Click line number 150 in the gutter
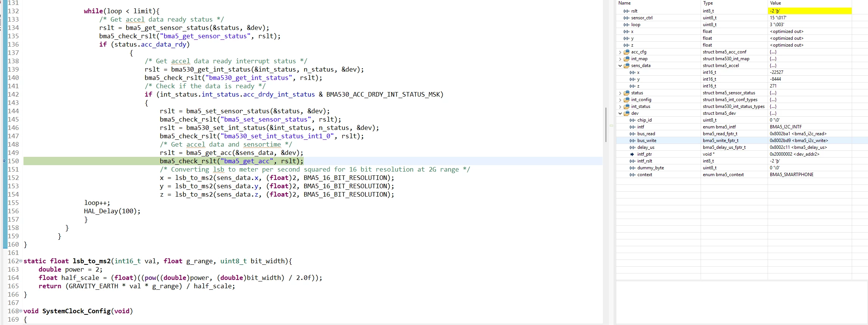This screenshot has width=868, height=325. [x=13, y=161]
